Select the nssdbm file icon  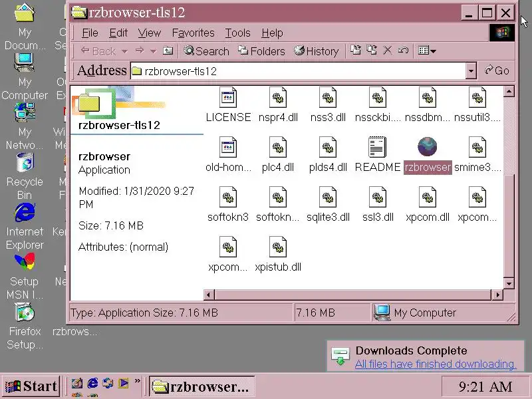point(428,98)
